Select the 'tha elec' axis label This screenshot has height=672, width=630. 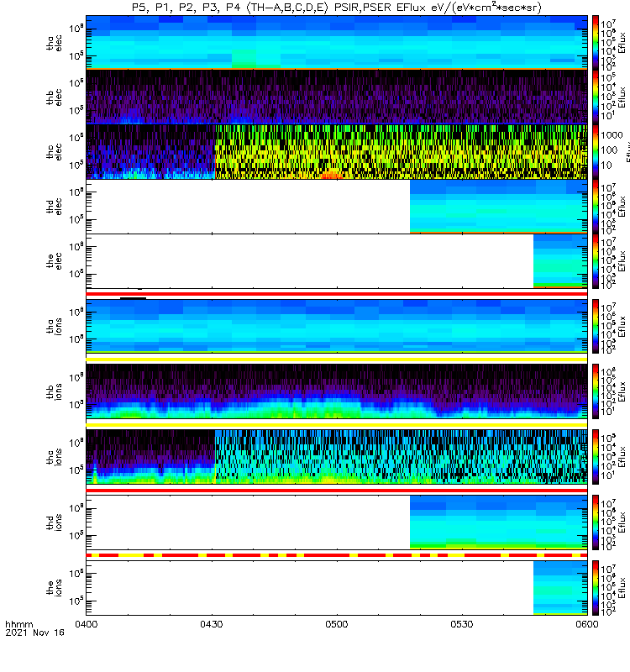point(54,44)
